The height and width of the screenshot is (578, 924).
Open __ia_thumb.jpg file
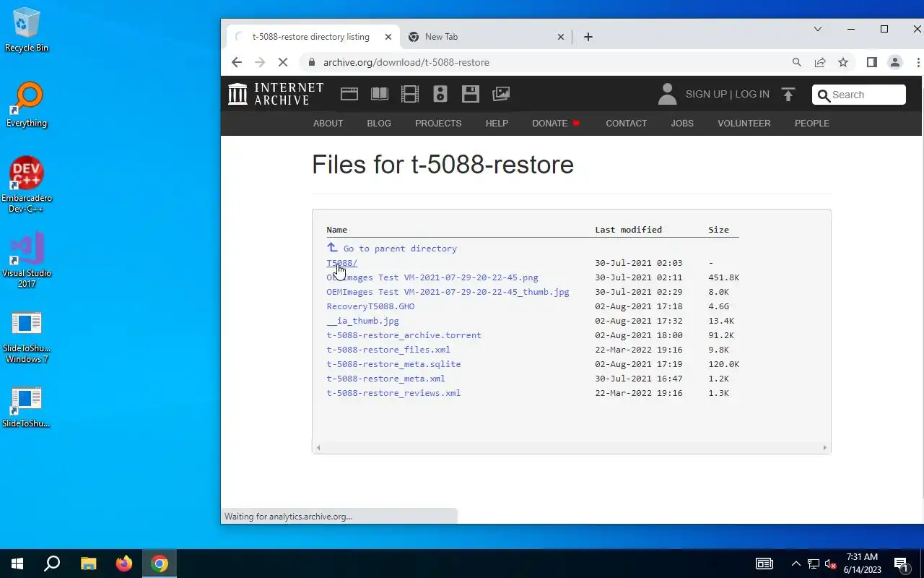click(362, 321)
